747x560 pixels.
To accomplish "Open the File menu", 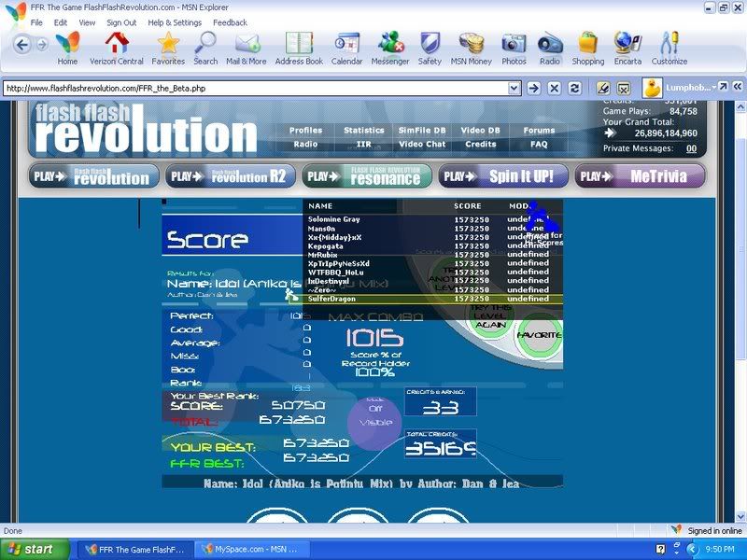I will point(36,22).
